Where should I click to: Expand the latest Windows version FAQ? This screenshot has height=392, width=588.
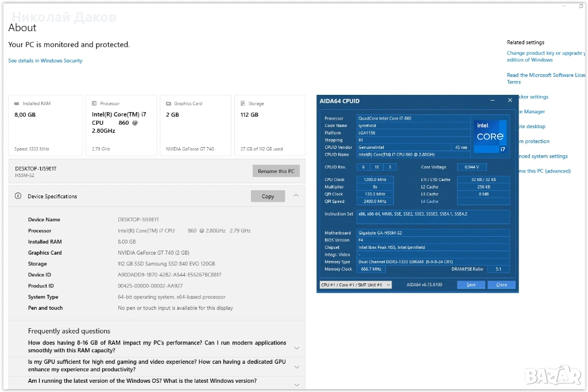click(296, 384)
